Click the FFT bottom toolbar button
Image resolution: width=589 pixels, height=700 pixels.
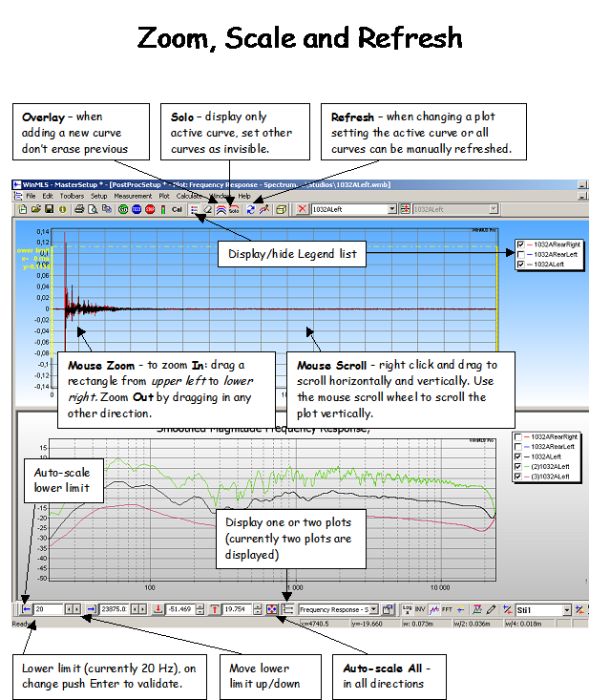[x=447, y=609]
